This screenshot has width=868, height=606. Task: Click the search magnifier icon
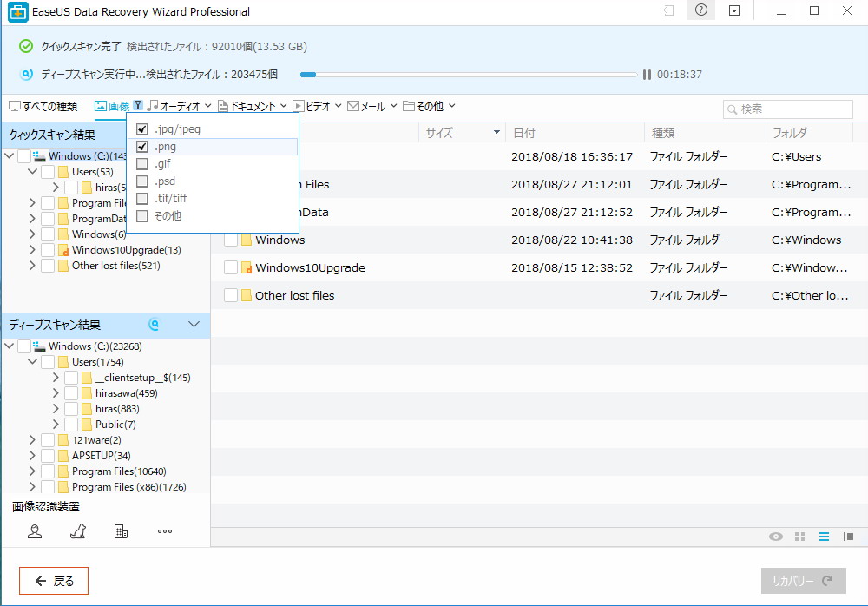click(732, 109)
